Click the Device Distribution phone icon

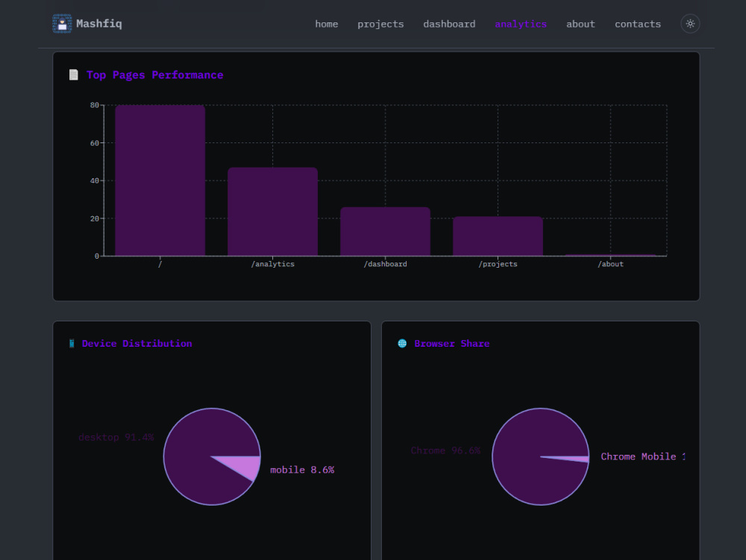[72, 343]
